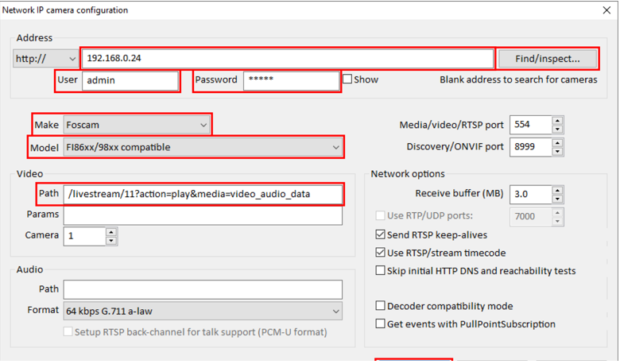Increase the Camera number stepper
This screenshot has width=620, height=364.
tap(111, 232)
